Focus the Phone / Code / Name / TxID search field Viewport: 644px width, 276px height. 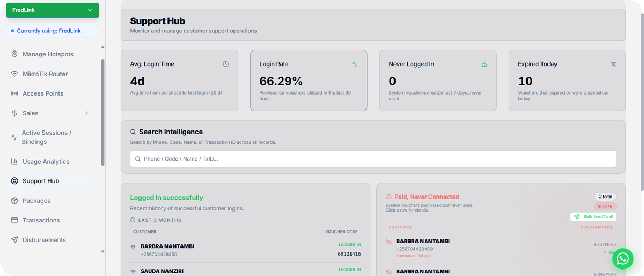[373, 159]
